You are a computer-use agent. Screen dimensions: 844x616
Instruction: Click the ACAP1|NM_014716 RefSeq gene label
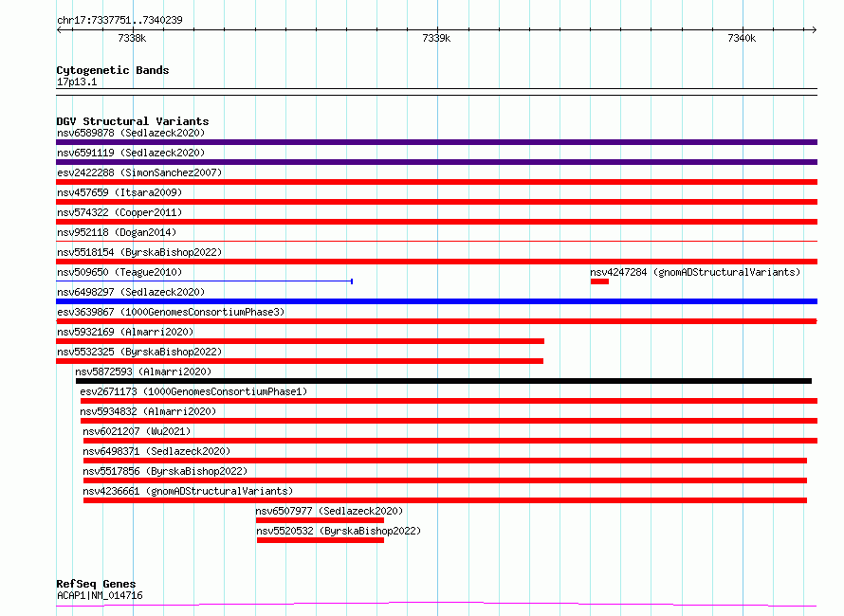coord(100,595)
